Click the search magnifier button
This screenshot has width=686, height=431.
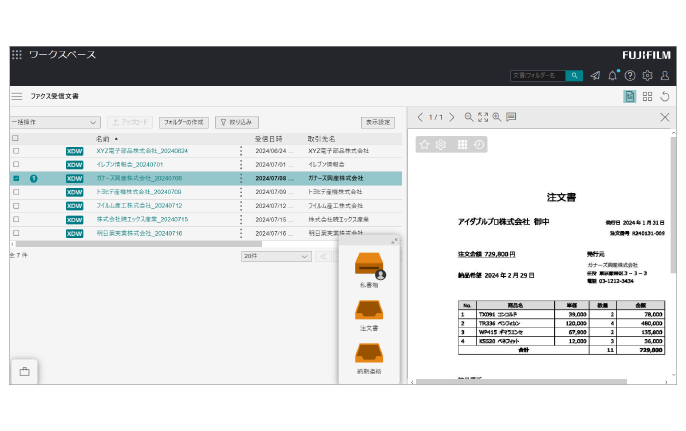click(x=574, y=76)
